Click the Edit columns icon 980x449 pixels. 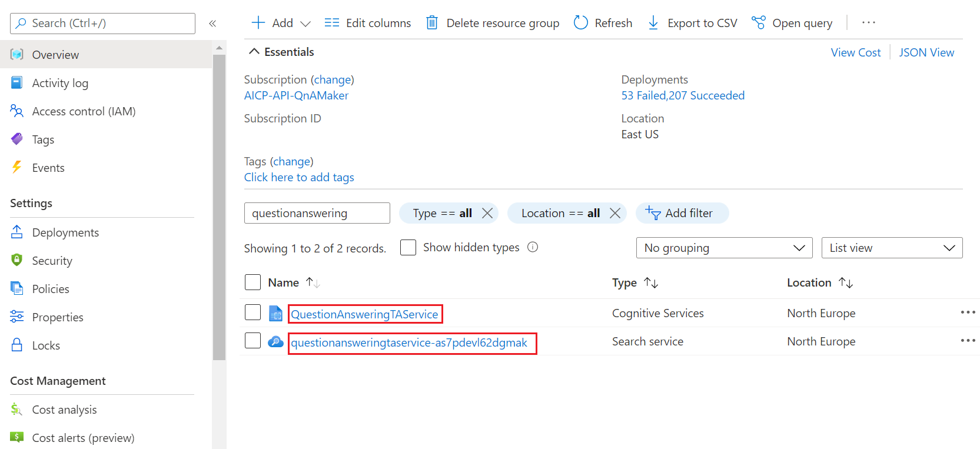(332, 23)
